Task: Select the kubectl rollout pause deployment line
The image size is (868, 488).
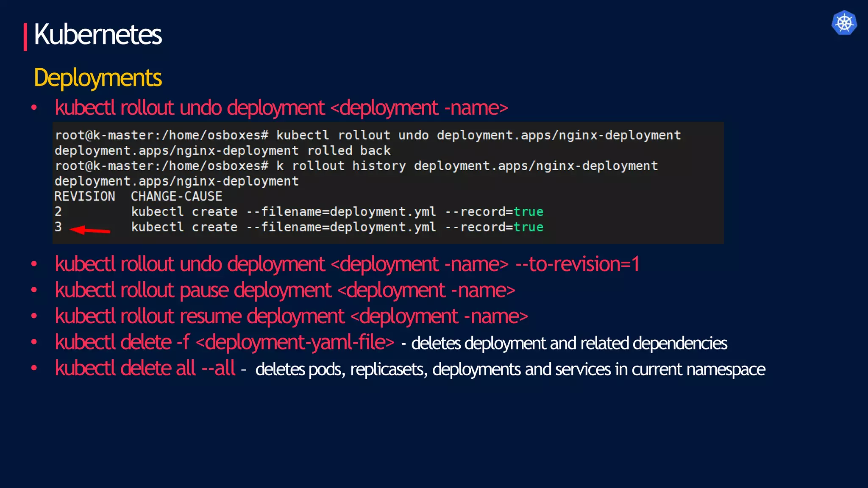Action: point(285,291)
